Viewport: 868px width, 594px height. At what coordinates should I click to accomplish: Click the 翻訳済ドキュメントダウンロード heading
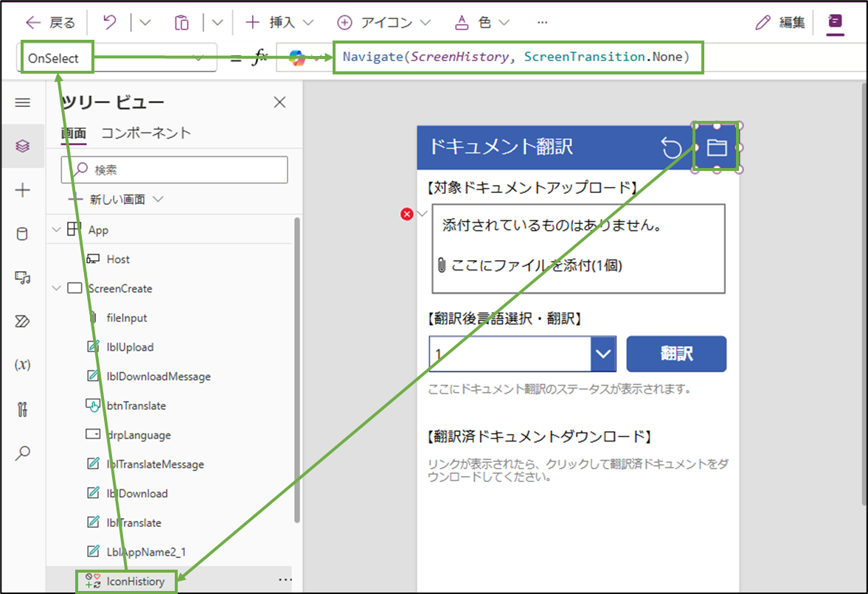coord(540,437)
